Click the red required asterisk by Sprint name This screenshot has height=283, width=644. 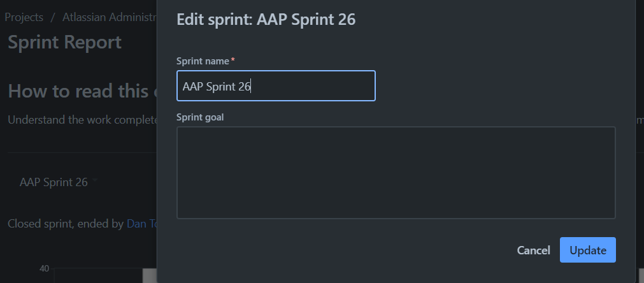pyautogui.click(x=233, y=60)
